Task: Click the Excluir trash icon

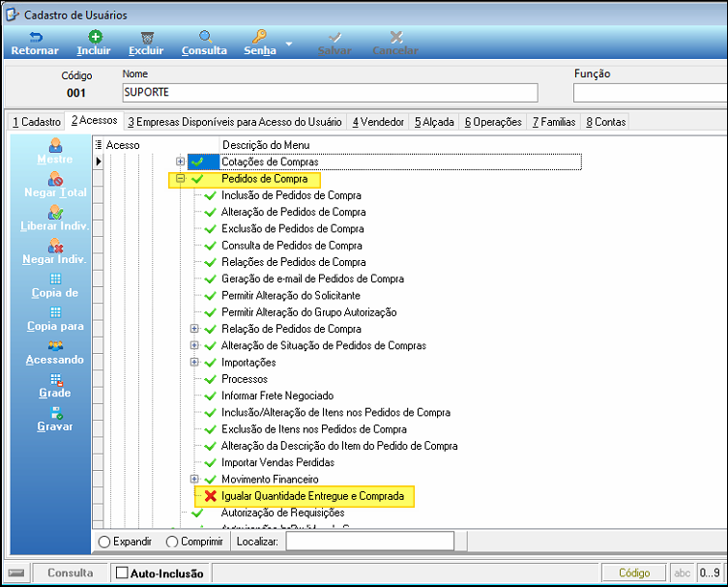Action: (x=147, y=37)
